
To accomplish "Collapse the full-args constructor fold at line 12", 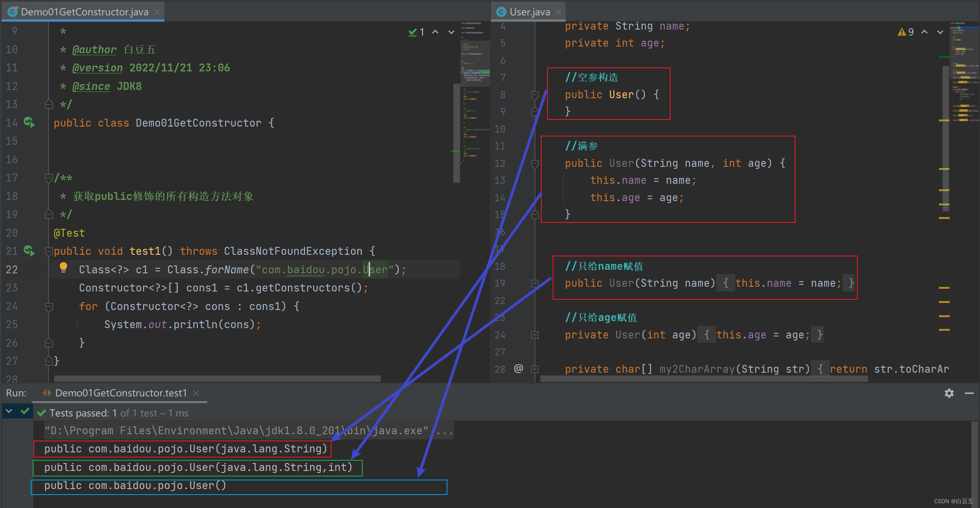I will click(535, 163).
